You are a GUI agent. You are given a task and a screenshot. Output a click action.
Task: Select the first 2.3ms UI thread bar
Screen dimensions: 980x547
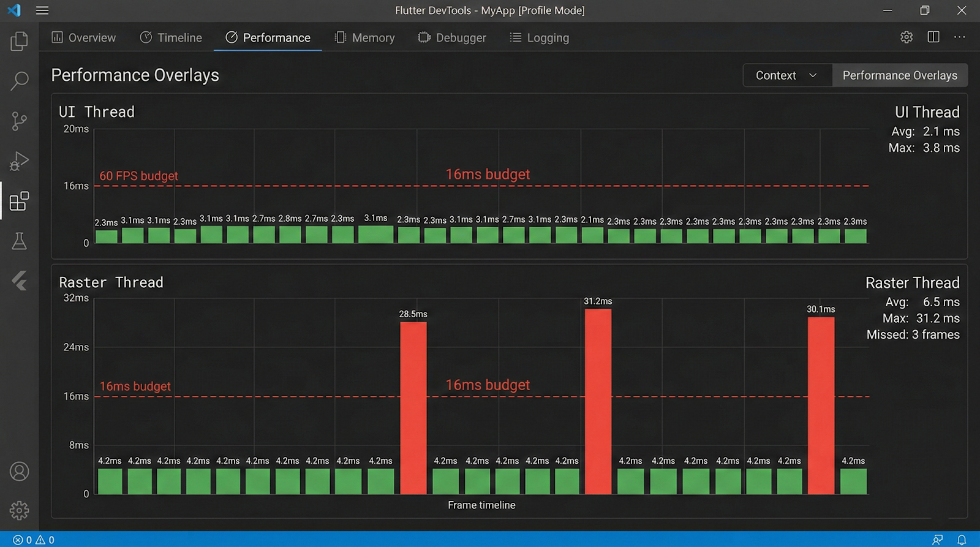[x=106, y=236]
